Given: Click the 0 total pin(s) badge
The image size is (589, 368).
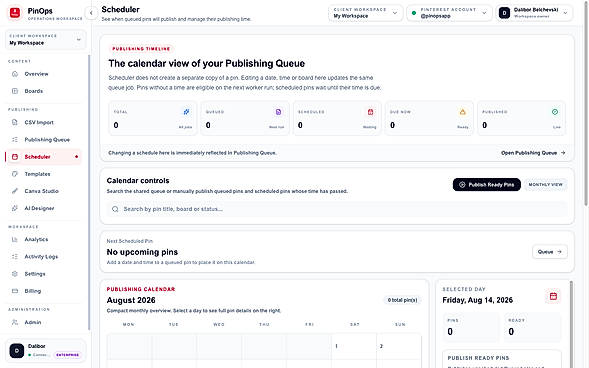Looking at the screenshot, I should point(402,300).
